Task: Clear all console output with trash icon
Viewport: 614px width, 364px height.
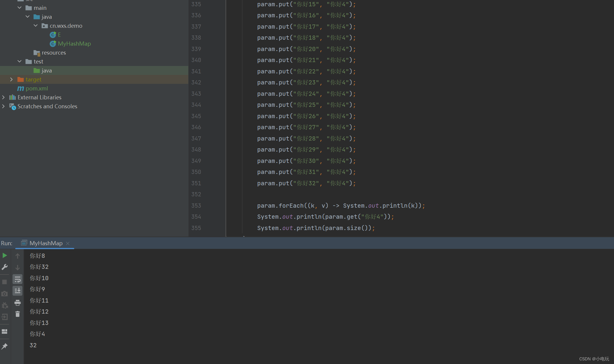Action: [x=18, y=314]
